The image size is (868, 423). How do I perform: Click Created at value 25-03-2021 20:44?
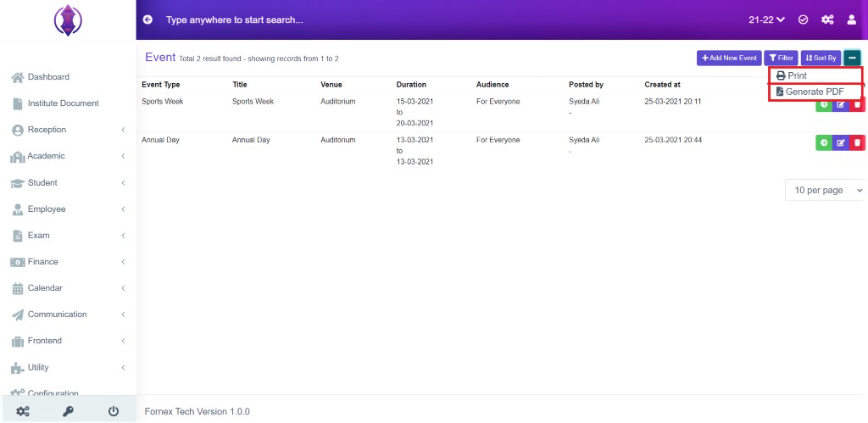pos(673,140)
